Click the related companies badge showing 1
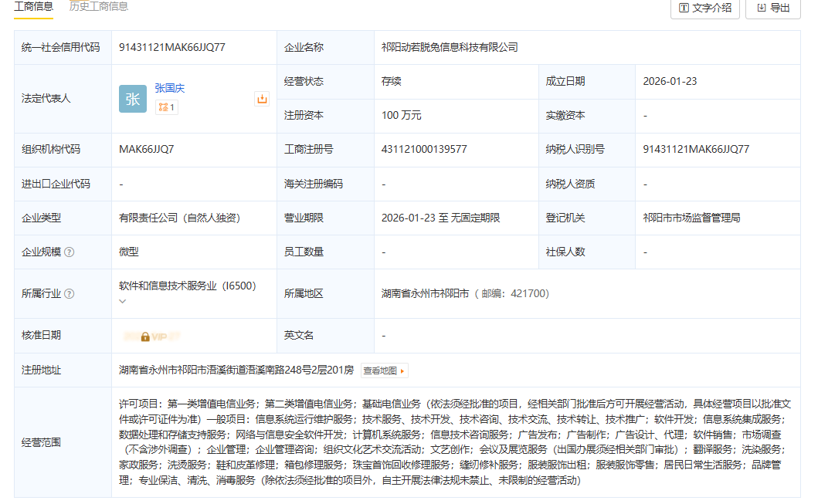Image resolution: width=818 pixels, height=504 pixels. 166,107
